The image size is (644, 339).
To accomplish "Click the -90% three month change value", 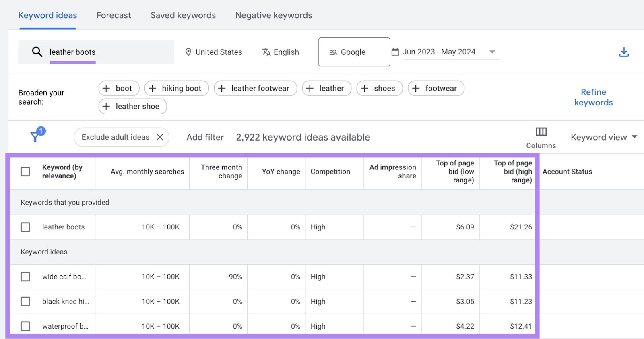I will (x=234, y=277).
